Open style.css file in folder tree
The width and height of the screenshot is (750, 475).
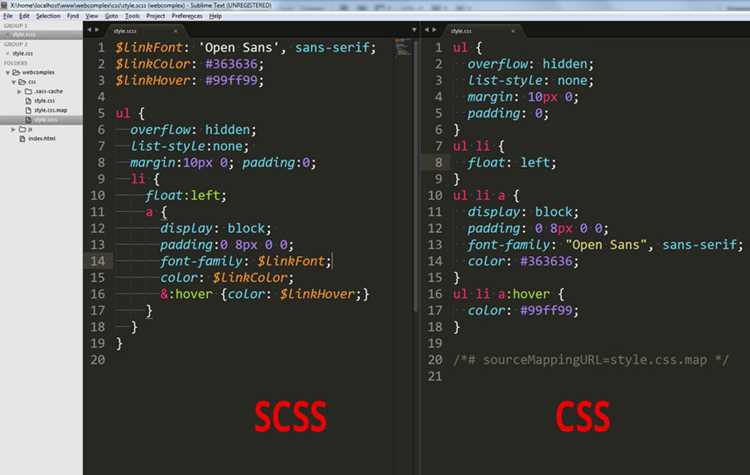coord(44,101)
